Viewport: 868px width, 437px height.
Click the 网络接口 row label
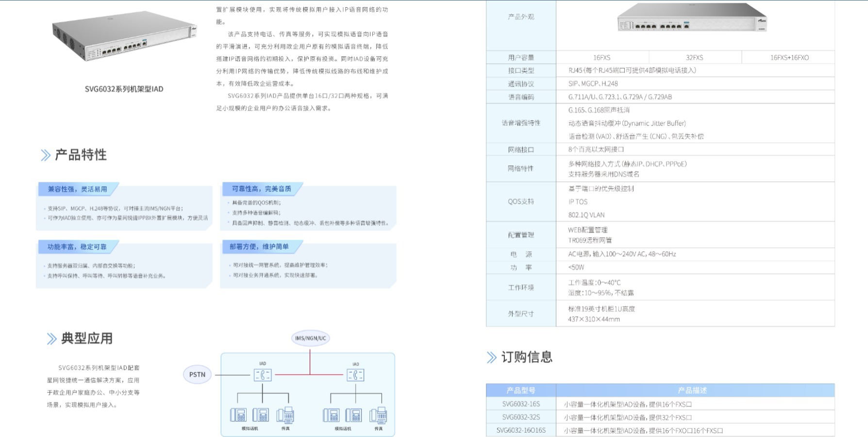[521, 149]
